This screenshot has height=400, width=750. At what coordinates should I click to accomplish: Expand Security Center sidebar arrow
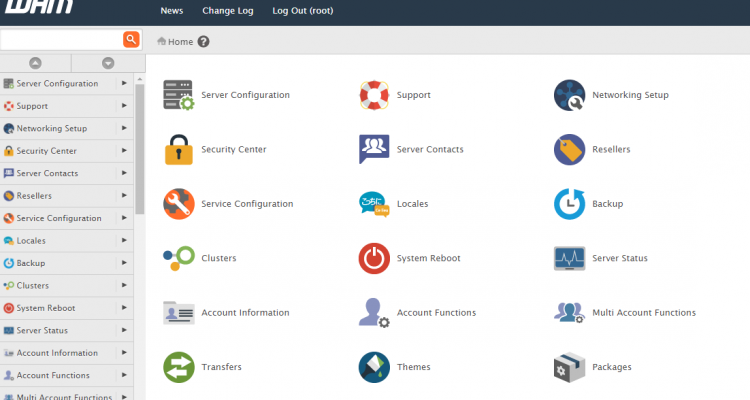coord(124,151)
